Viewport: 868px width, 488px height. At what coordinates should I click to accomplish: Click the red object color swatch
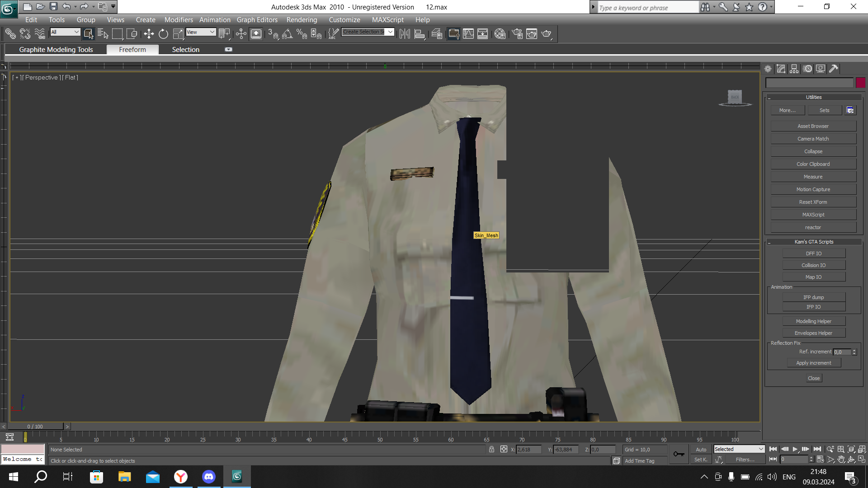pyautogui.click(x=860, y=83)
